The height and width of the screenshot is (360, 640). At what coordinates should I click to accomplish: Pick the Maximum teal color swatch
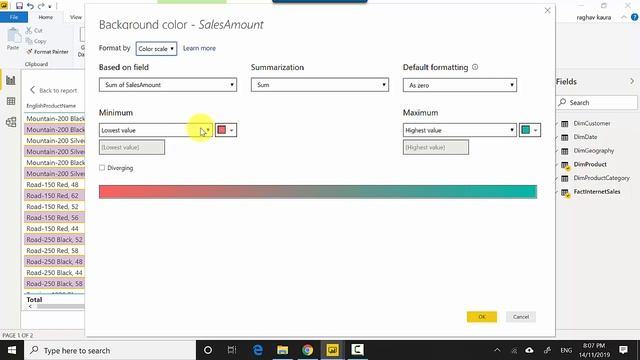(530, 130)
